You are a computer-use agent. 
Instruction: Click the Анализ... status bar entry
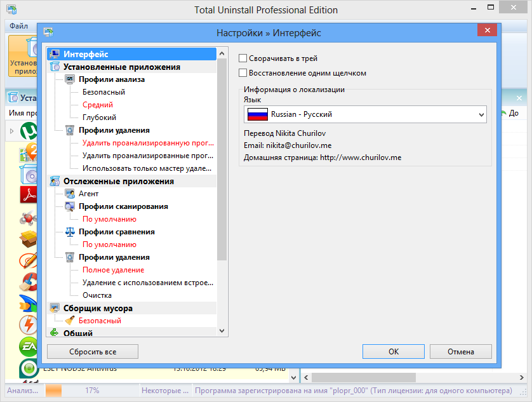point(23,391)
